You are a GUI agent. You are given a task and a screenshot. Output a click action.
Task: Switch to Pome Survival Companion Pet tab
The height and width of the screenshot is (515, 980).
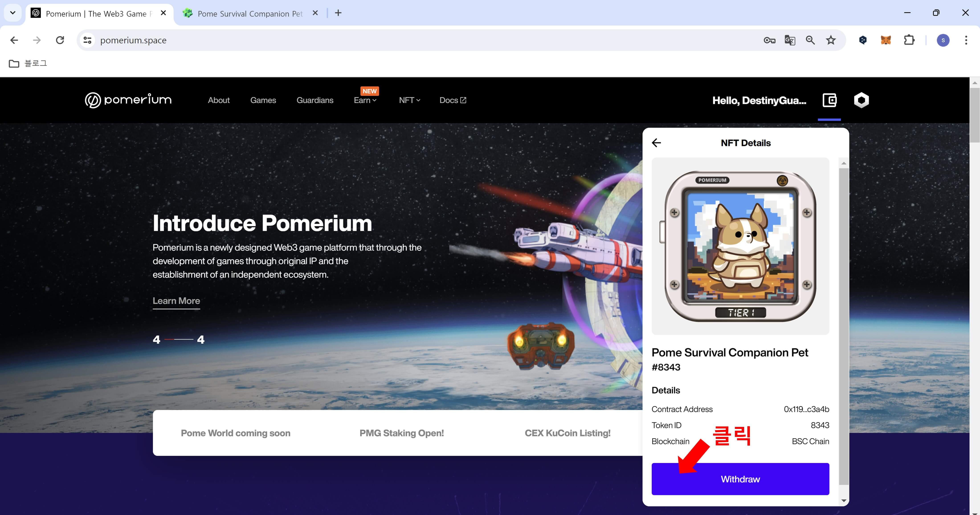coord(249,14)
